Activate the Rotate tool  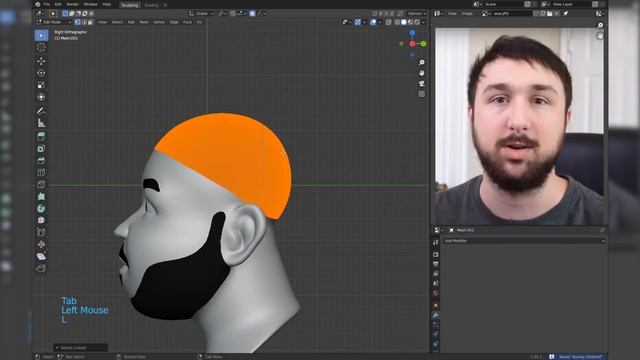[41, 73]
